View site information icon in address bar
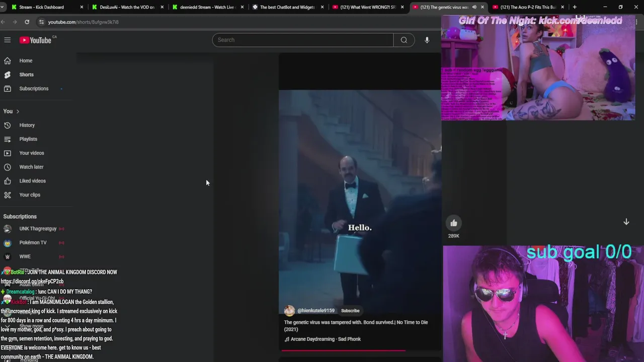 pos(41,22)
